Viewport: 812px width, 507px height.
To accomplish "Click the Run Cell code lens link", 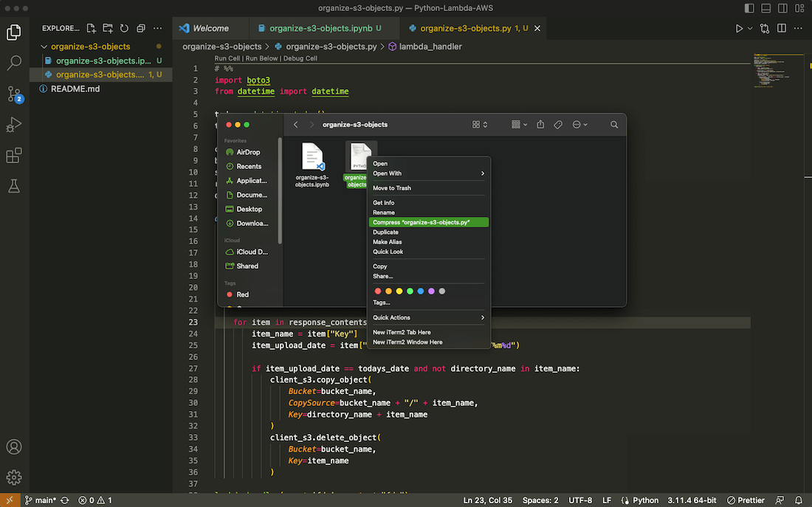I will point(227,58).
